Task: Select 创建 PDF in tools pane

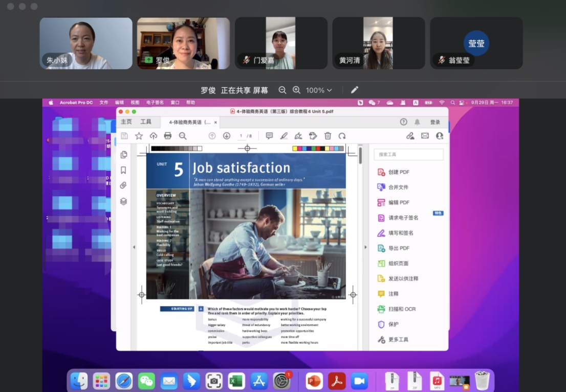Action: (x=399, y=172)
